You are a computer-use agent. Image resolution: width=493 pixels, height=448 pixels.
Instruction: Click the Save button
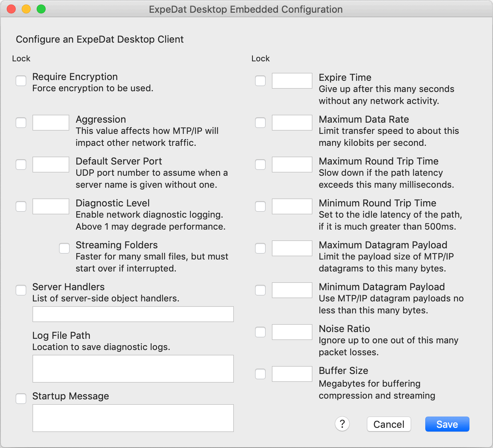(x=447, y=424)
